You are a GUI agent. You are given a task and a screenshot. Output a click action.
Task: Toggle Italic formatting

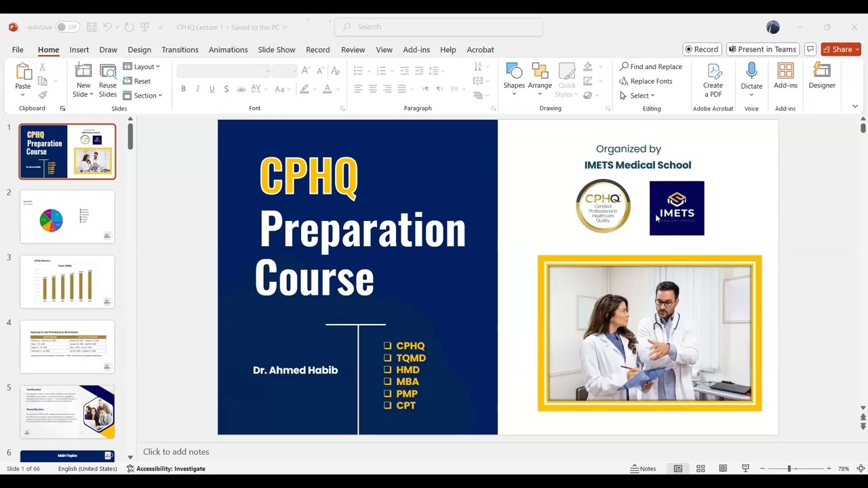point(197,89)
